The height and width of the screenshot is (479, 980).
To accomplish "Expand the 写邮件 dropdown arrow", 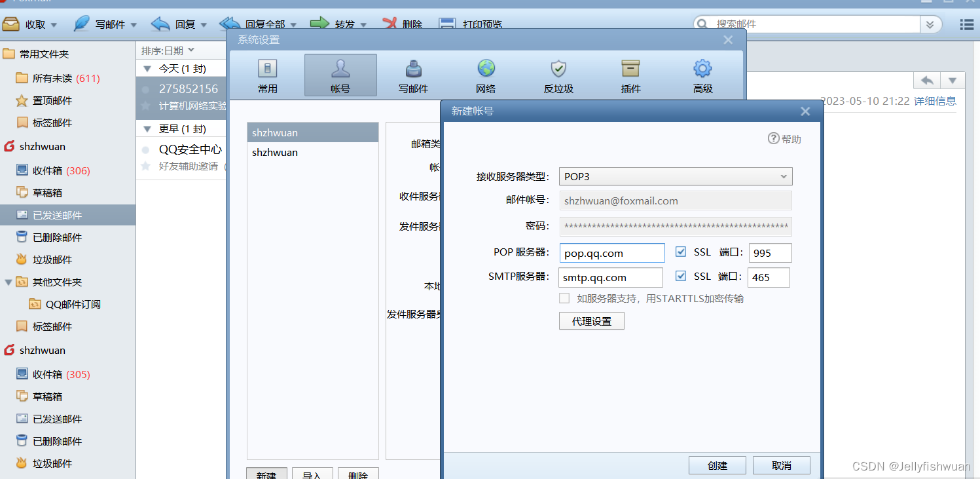I will click(x=134, y=25).
